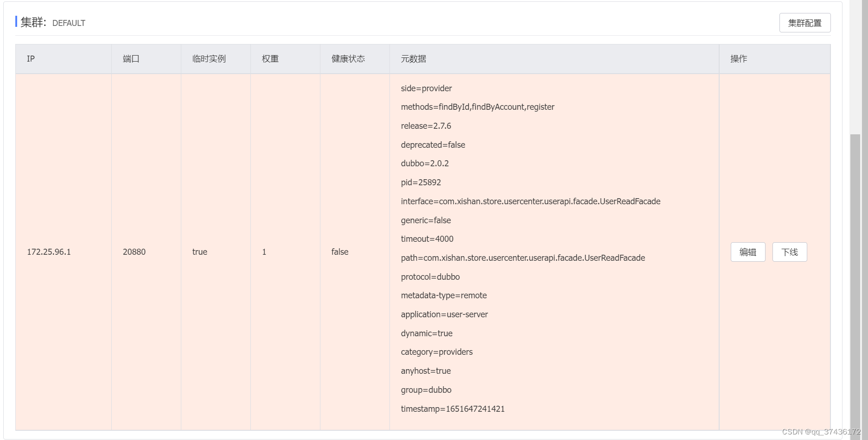Click metadata line protocol=dubbo

pos(430,277)
